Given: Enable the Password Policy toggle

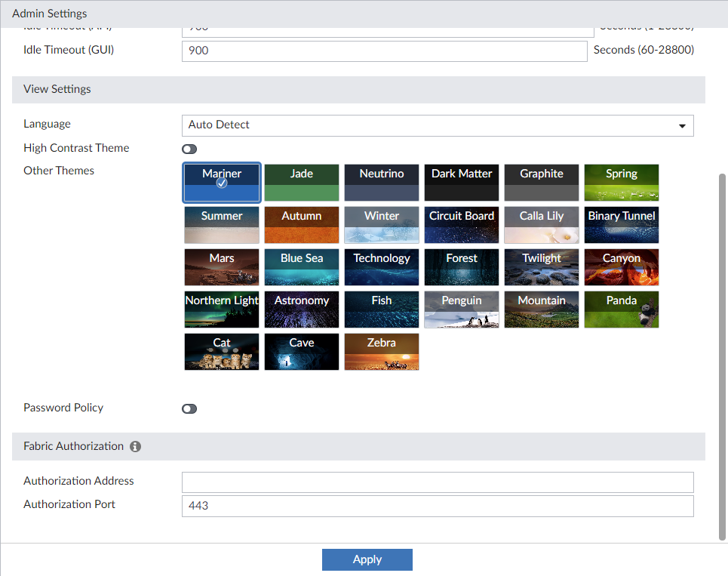Looking at the screenshot, I should tap(189, 408).
